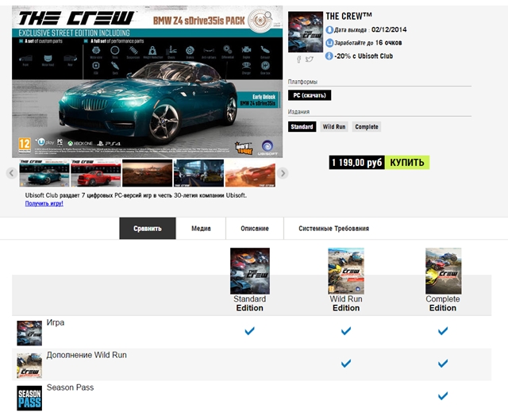Click the Ubisoft logo on main image

point(267,148)
